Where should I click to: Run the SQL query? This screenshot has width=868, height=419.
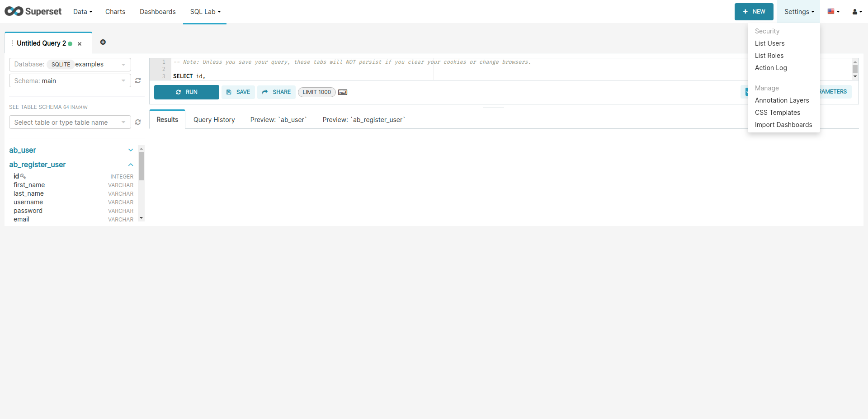[186, 92]
